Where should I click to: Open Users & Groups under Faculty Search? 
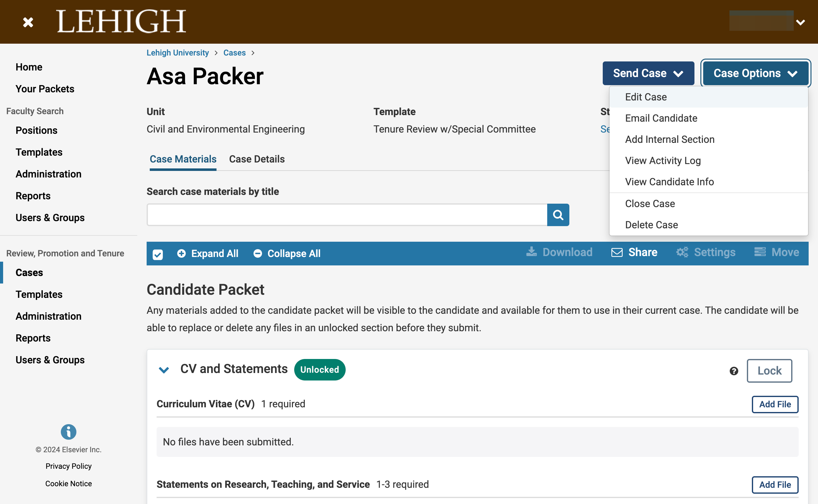click(50, 218)
